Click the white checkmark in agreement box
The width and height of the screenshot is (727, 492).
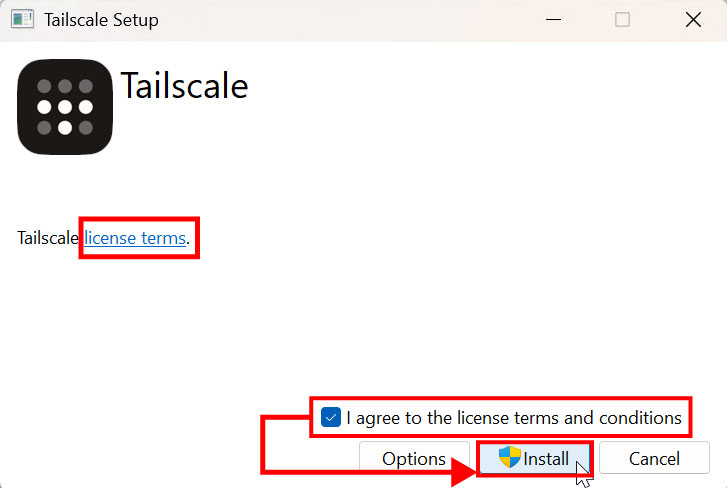pos(331,418)
